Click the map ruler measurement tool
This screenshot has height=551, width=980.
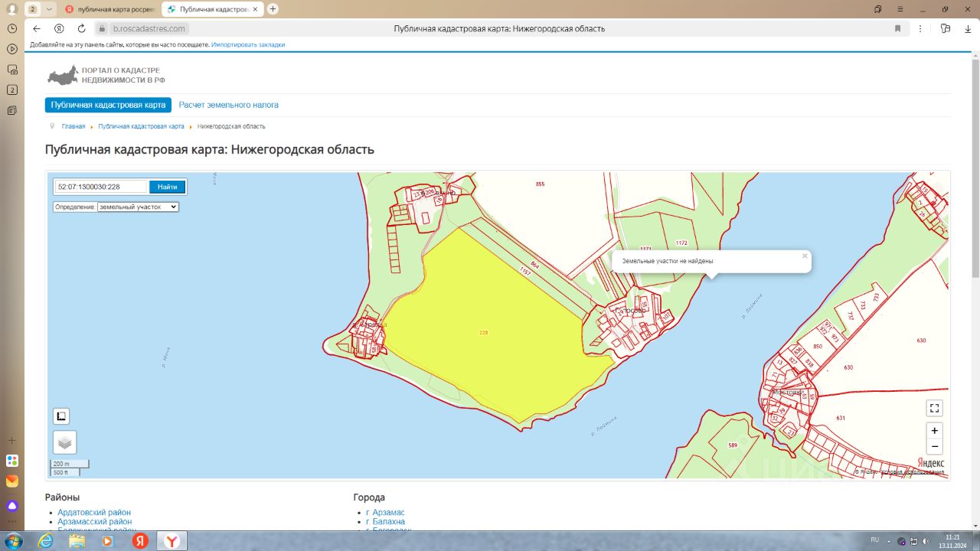pyautogui.click(x=61, y=416)
